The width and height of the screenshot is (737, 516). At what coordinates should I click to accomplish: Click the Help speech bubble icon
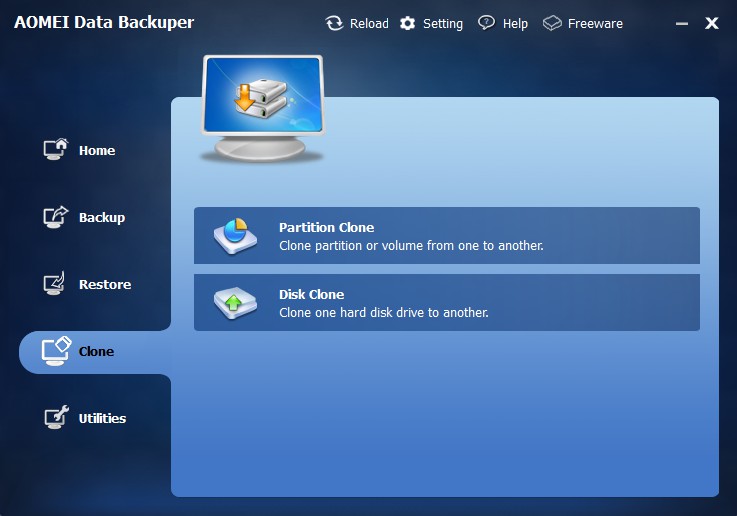point(486,23)
